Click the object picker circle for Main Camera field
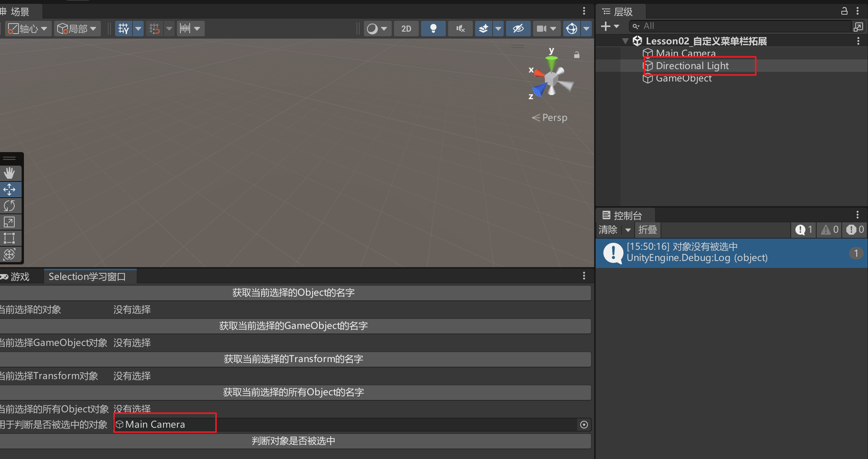 point(584,425)
